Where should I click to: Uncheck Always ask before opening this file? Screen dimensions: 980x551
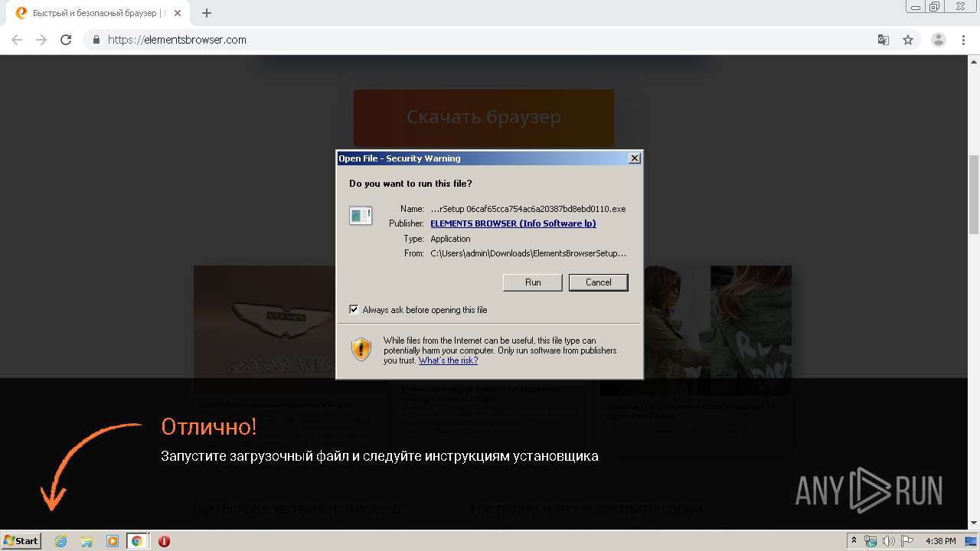(x=354, y=310)
